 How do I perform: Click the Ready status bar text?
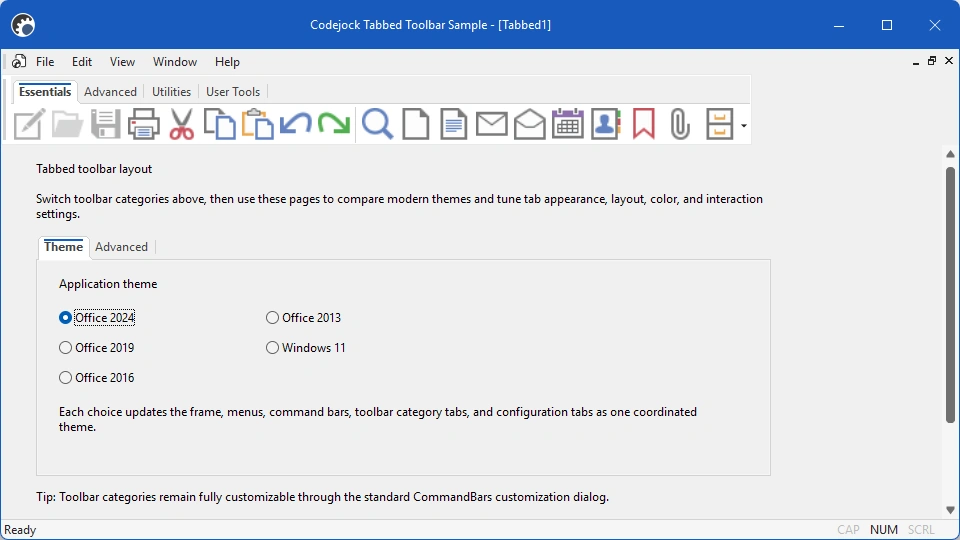20,530
